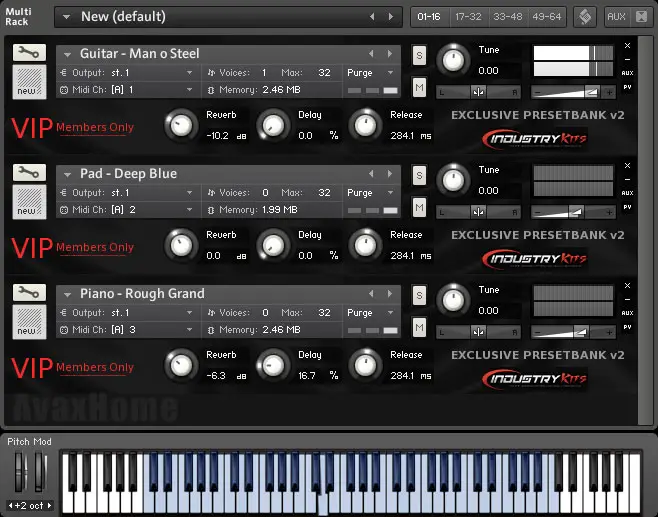This screenshot has height=517, width=658.
Task: Mute the Piano - Rough Grand instrument
Action: point(419,327)
